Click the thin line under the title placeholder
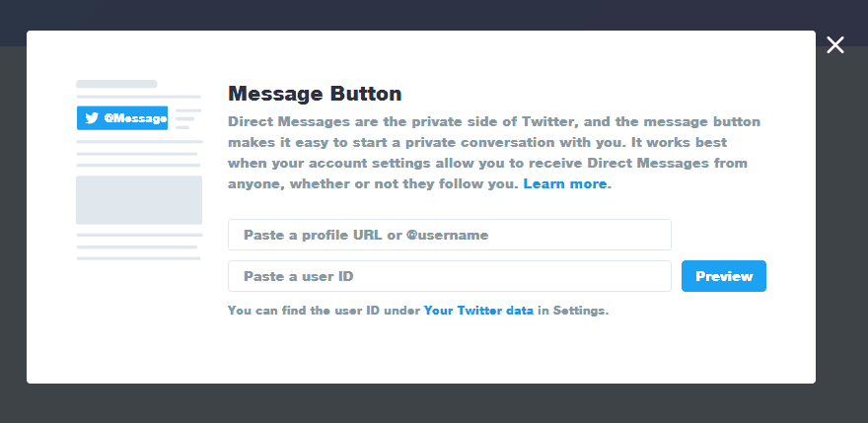The height and width of the screenshot is (423, 868). [x=139, y=97]
